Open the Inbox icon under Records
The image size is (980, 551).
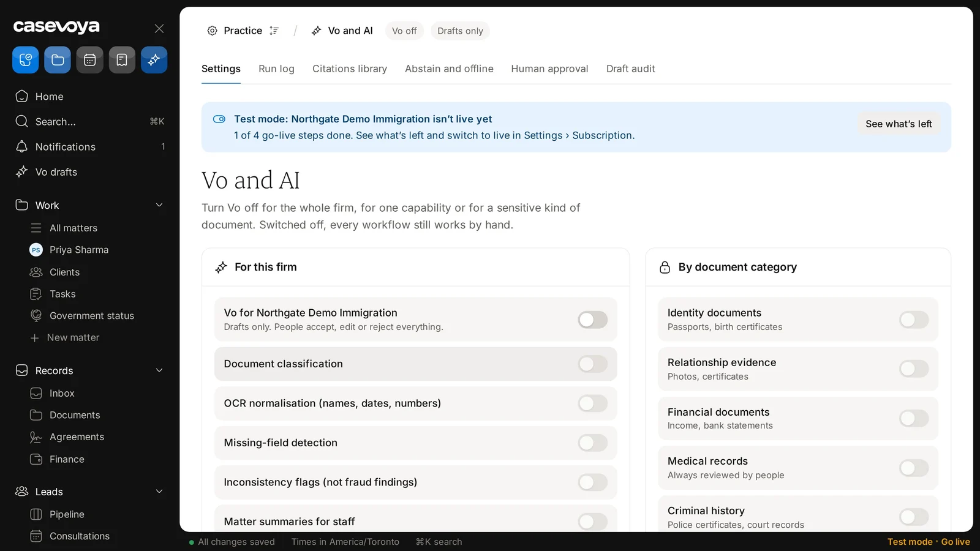[36, 393]
